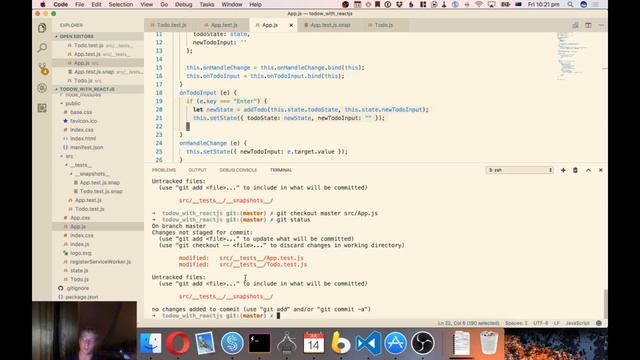640x360 pixels.
Task: Create a new terminal with plus icon
Action: (563, 170)
